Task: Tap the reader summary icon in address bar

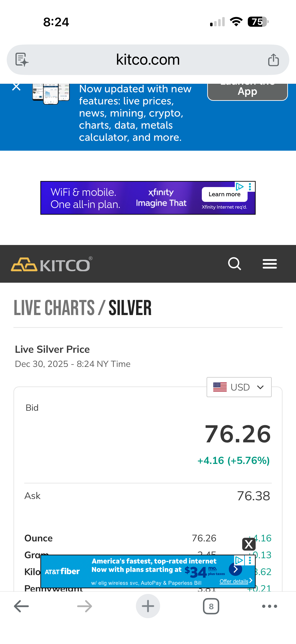Action: pyautogui.click(x=22, y=60)
